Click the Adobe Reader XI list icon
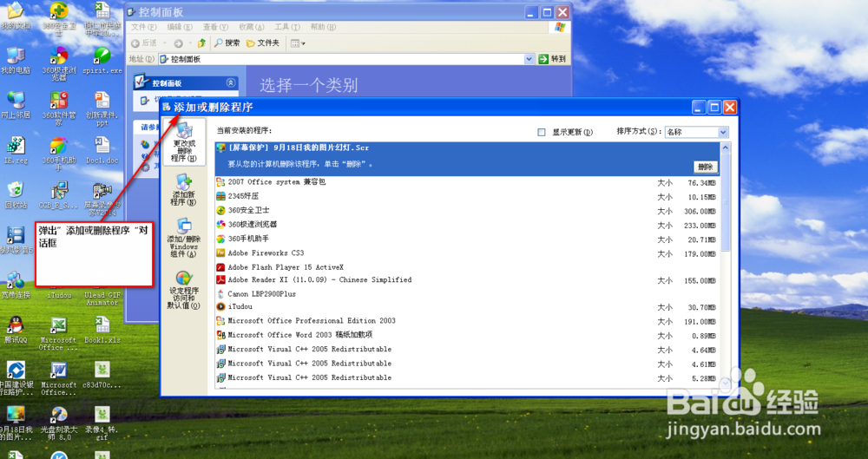Screen dimensions: 868x459 coord(220,280)
